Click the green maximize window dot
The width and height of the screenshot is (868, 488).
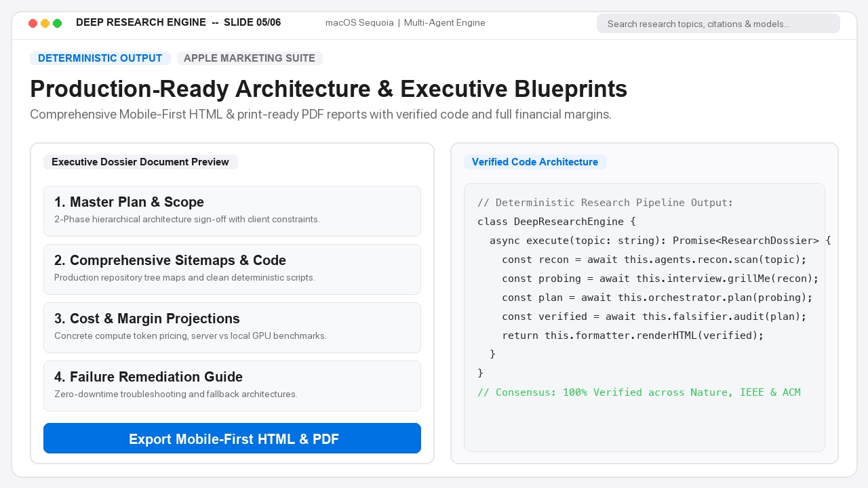(x=57, y=23)
